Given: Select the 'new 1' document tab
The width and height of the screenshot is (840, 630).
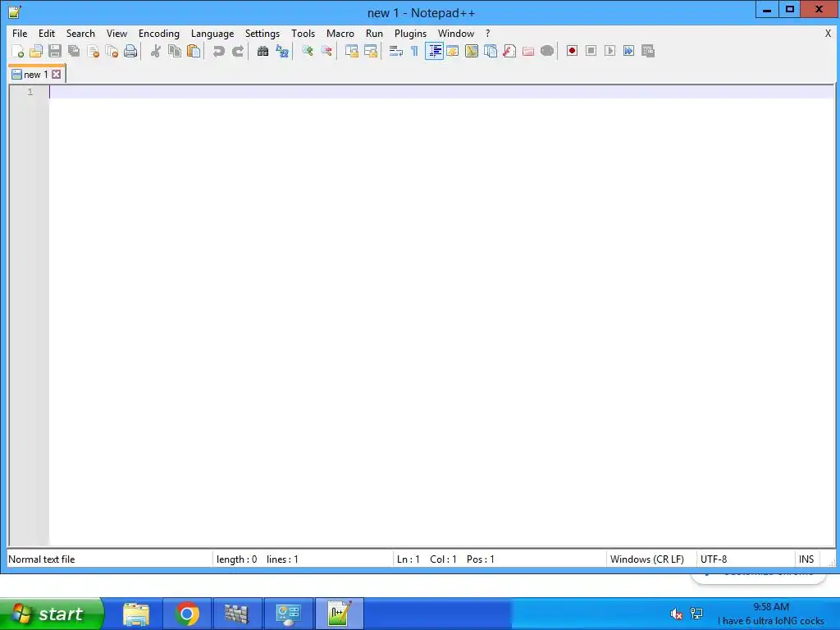Looking at the screenshot, I should tap(37, 75).
